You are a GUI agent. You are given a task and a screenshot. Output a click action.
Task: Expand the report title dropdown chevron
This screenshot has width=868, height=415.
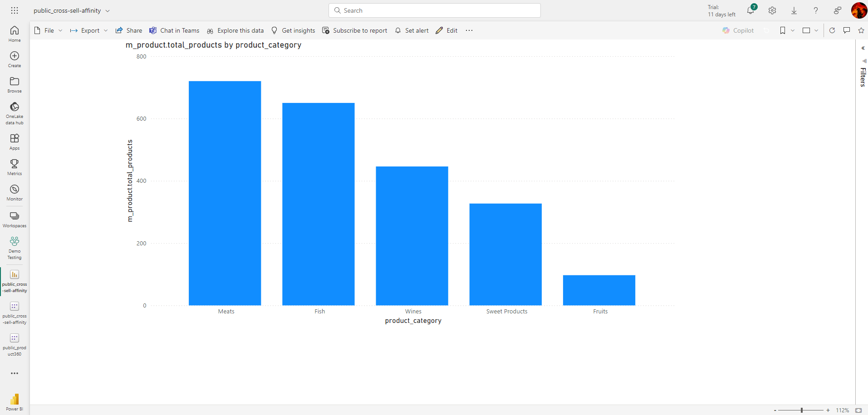click(108, 11)
